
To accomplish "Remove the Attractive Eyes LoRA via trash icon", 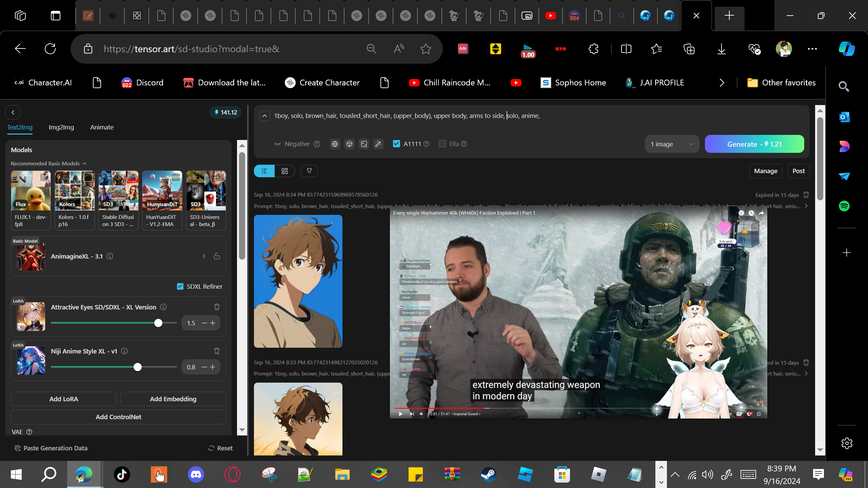I will tap(217, 307).
